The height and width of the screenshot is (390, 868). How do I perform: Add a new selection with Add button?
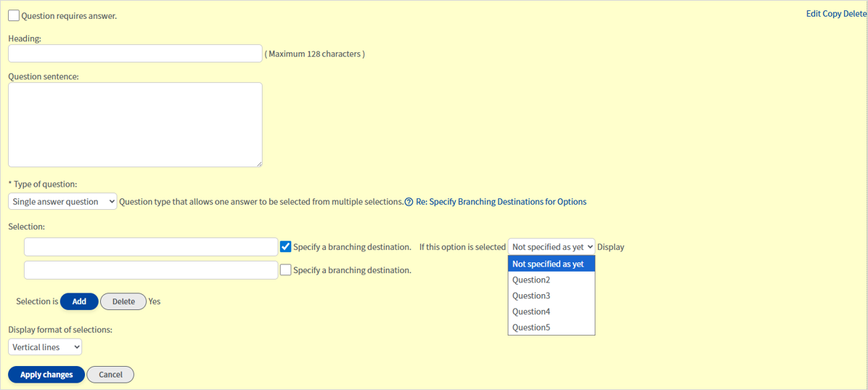(79, 301)
